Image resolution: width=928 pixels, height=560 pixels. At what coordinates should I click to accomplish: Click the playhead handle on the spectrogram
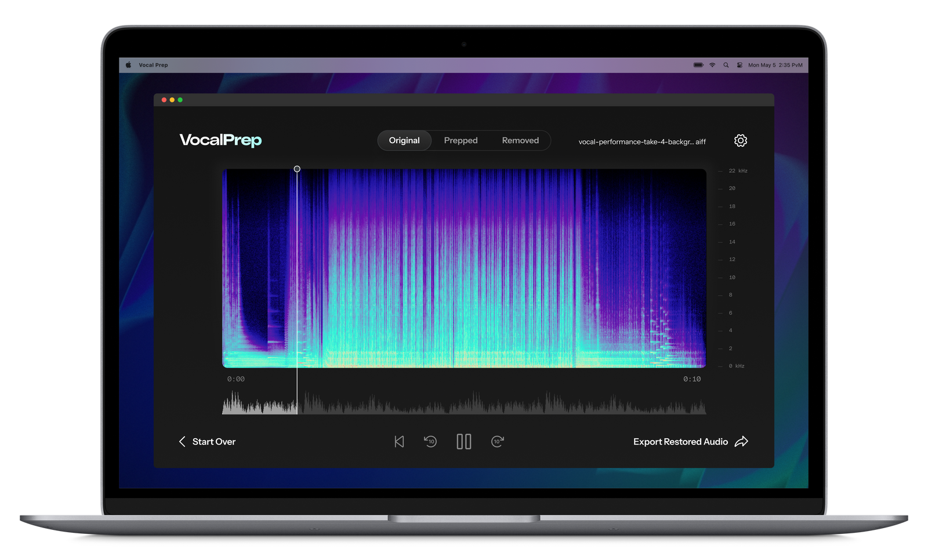tap(297, 169)
